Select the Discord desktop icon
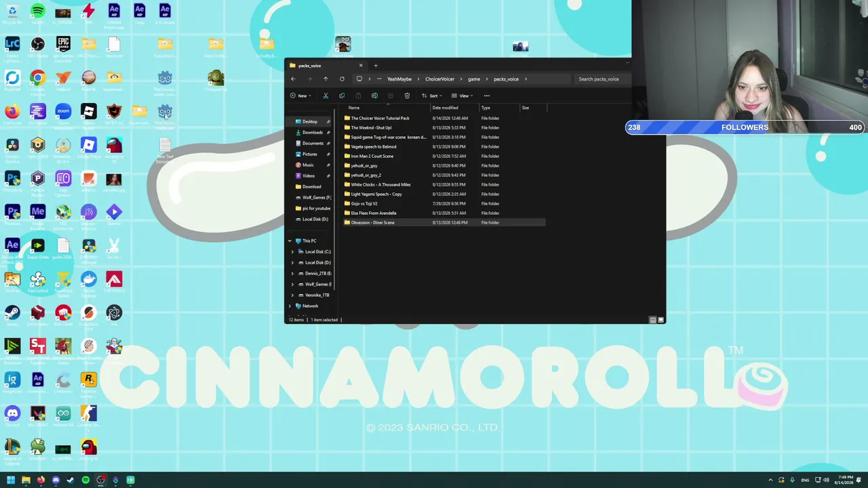Screen dimensions: 868x488 pos(12,413)
